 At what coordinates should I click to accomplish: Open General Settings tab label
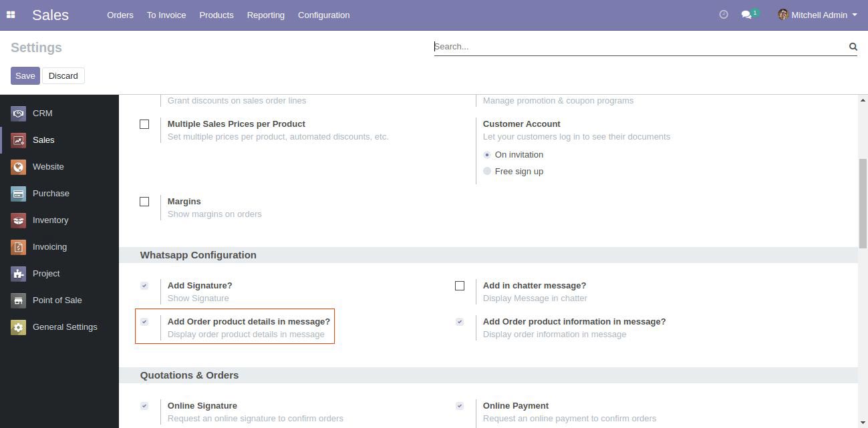click(x=65, y=327)
